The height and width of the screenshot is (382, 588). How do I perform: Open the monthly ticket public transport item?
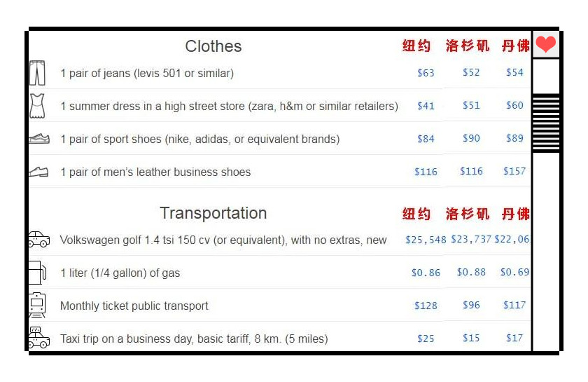point(134,306)
